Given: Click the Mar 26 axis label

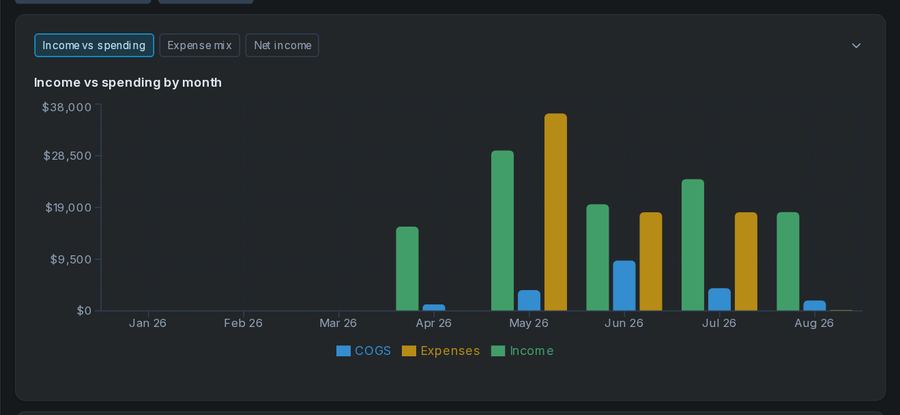Looking at the screenshot, I should [338, 323].
